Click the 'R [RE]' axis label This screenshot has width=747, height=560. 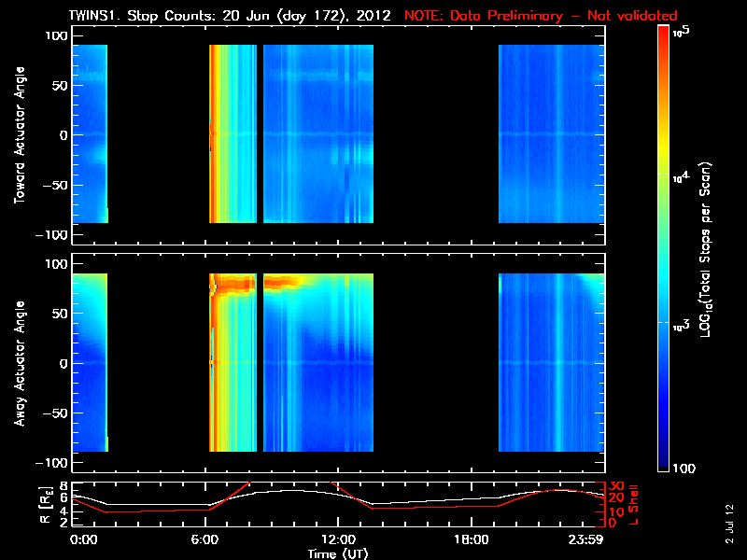[x=45, y=505]
